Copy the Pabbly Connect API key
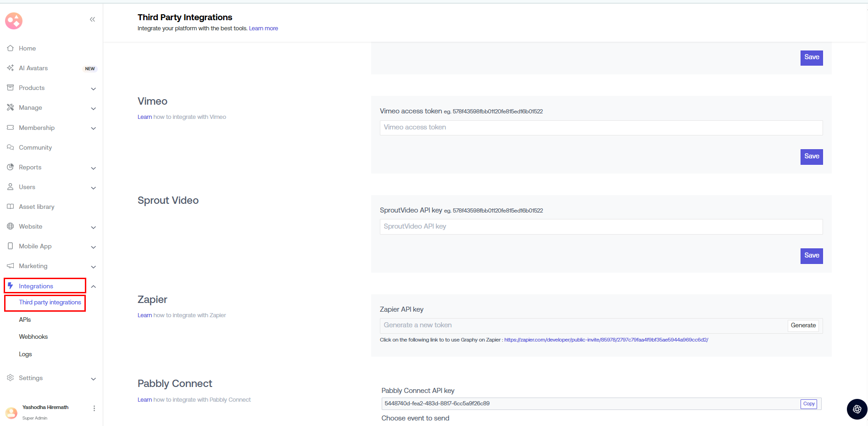The height and width of the screenshot is (426, 868). coord(808,404)
